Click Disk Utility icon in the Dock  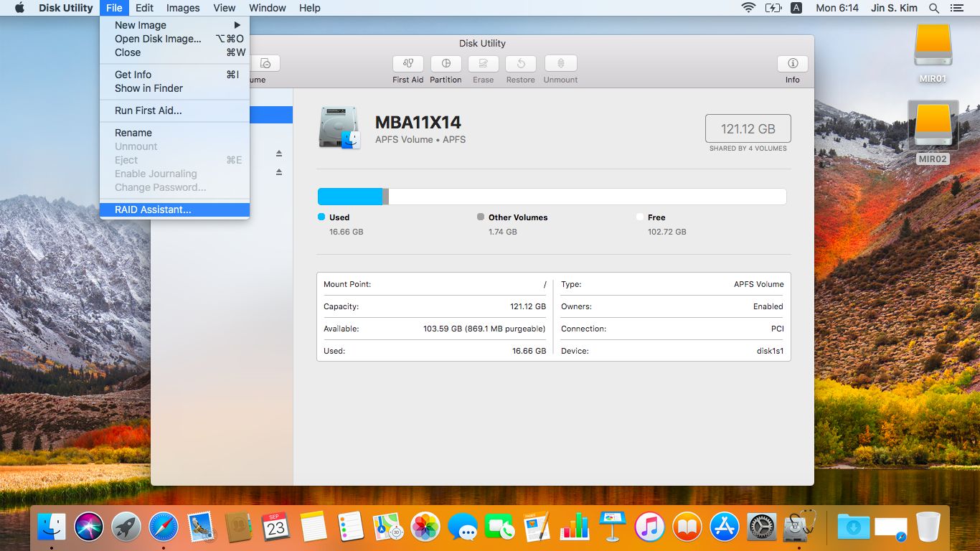799,527
